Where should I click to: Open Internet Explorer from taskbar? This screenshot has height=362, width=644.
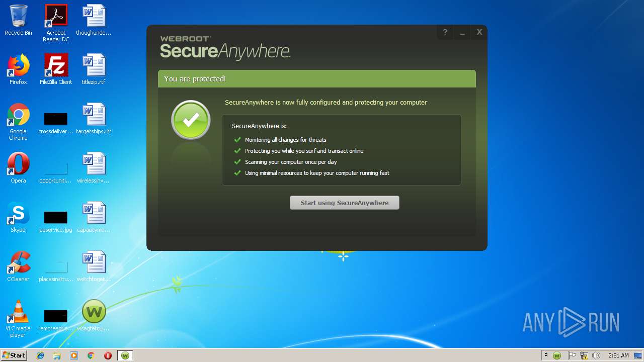(40, 355)
